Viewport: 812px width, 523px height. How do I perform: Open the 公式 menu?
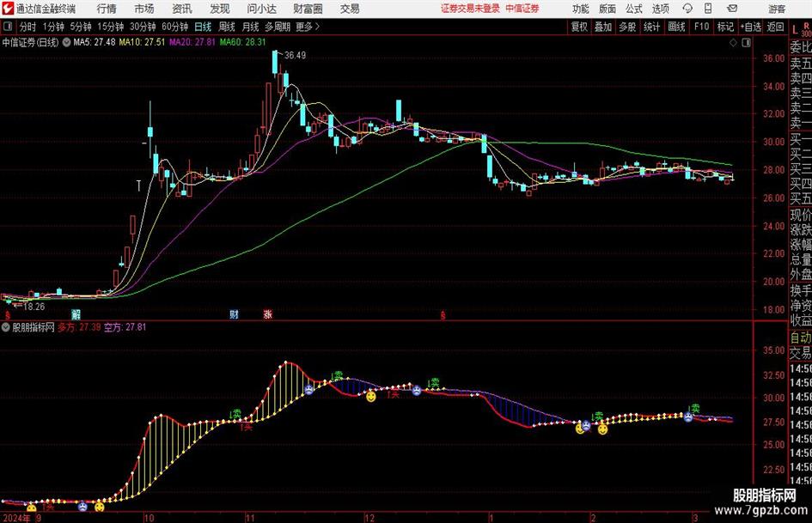(x=634, y=9)
